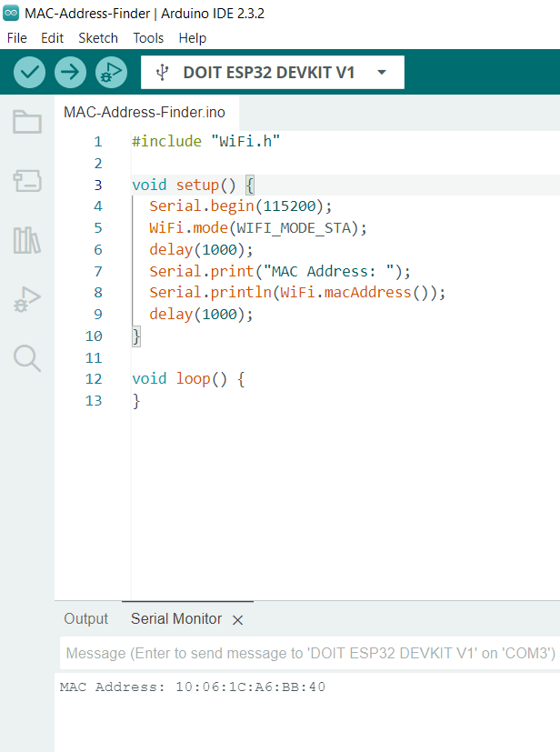Open the Edit menu
The height and width of the screenshot is (752, 560).
coord(52,38)
